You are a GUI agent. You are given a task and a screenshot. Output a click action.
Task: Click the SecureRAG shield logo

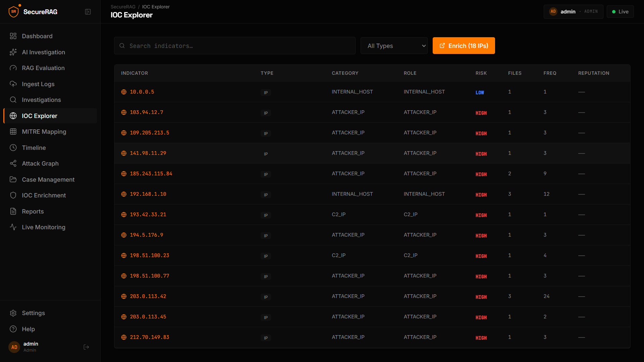[14, 12]
